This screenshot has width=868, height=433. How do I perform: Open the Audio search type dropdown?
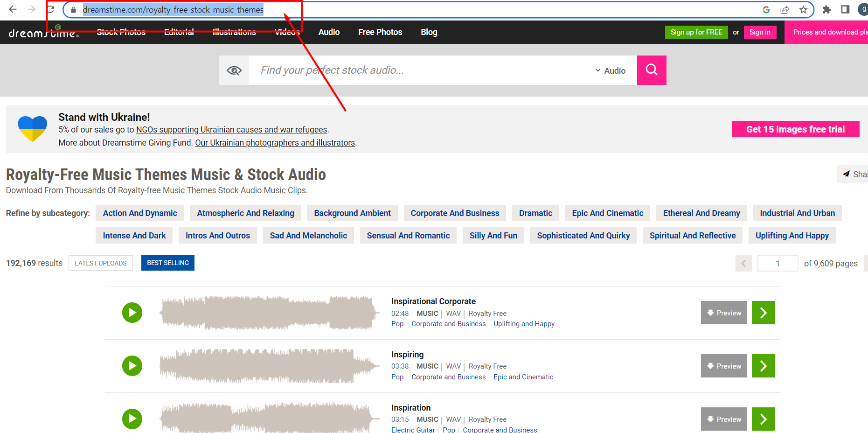(610, 70)
